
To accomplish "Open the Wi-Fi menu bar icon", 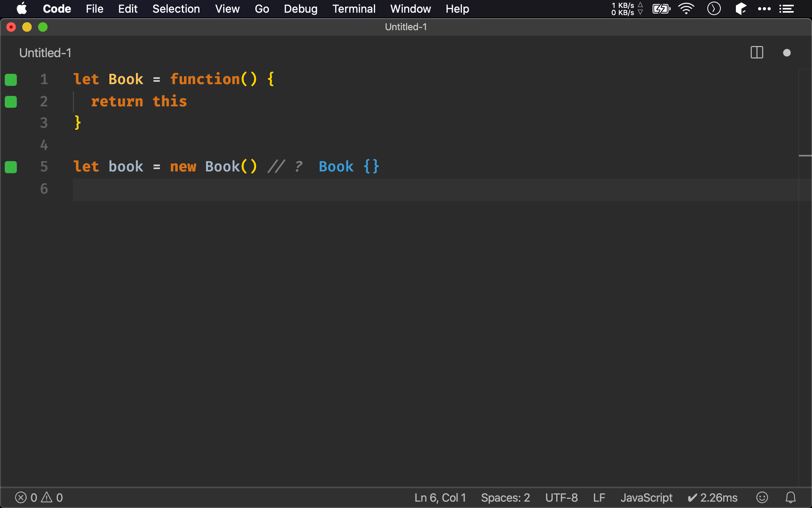I will [x=686, y=9].
